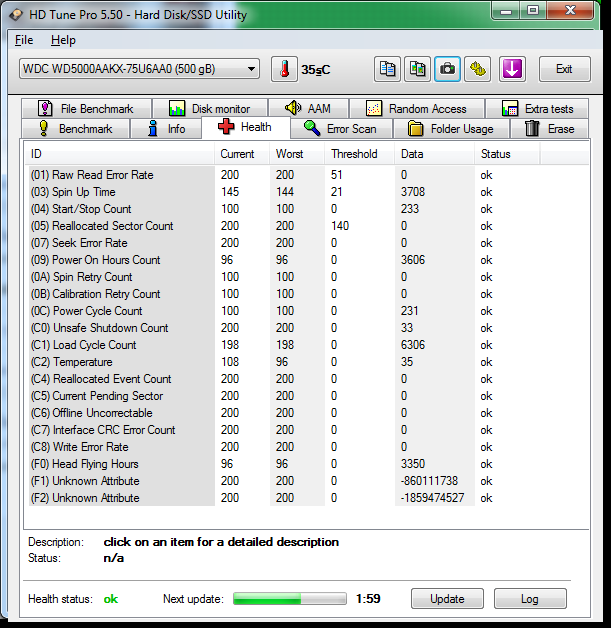Copy info to clipboard icon
This screenshot has width=611, height=628.
point(387,69)
